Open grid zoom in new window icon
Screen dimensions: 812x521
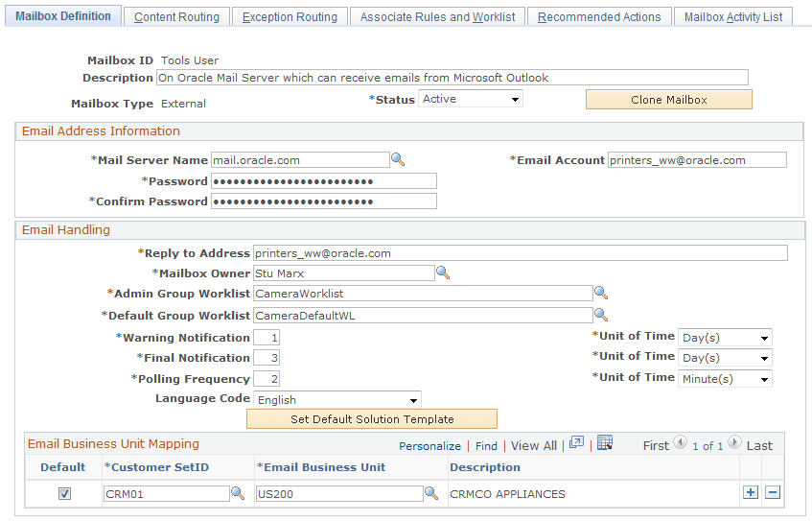tap(576, 443)
